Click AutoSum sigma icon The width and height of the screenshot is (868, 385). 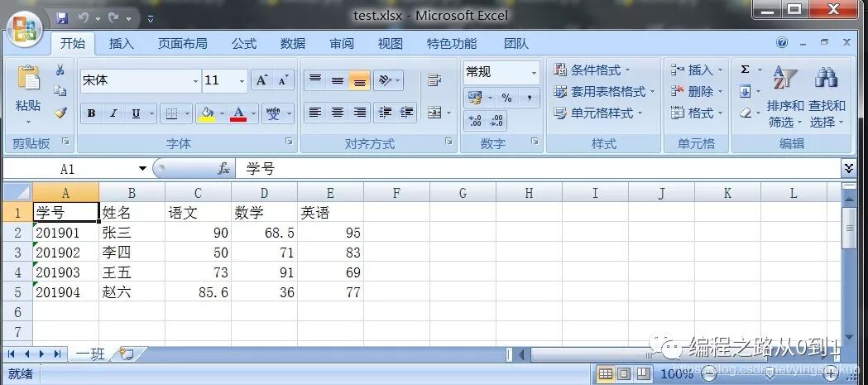(x=745, y=70)
